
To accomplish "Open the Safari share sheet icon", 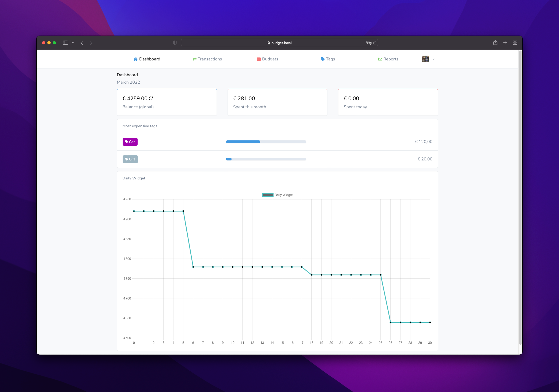I will [x=495, y=43].
